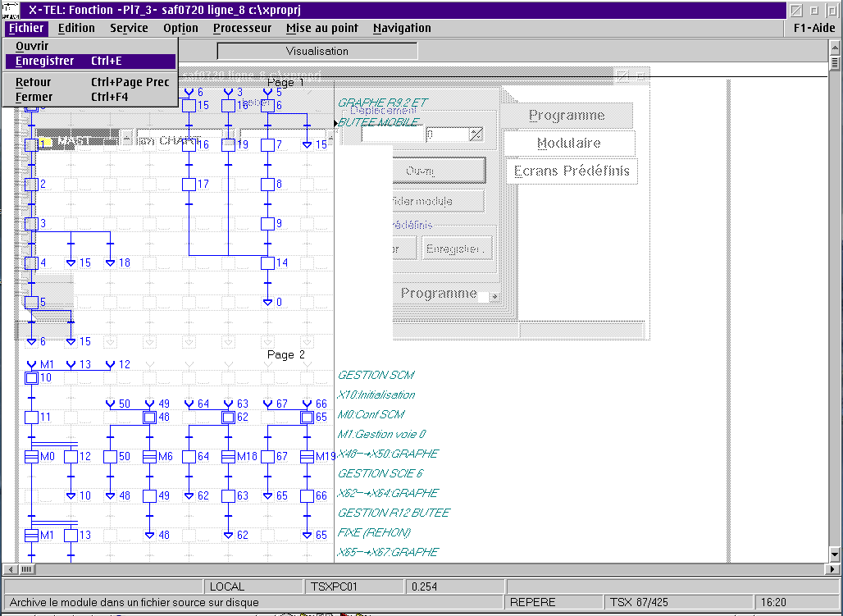Click step 17 in the chart

(x=189, y=185)
